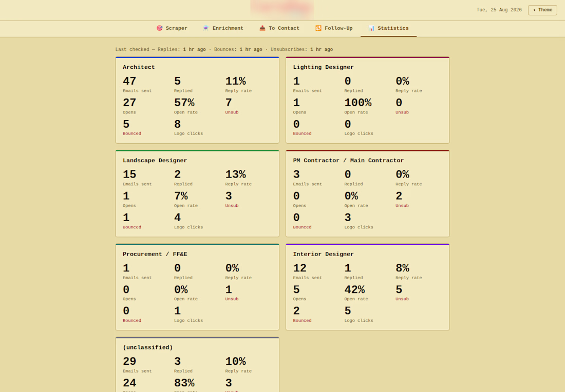Image resolution: width=565 pixels, height=392 pixels.
Task: Click the Enrichment flask icon
Action: (x=206, y=28)
